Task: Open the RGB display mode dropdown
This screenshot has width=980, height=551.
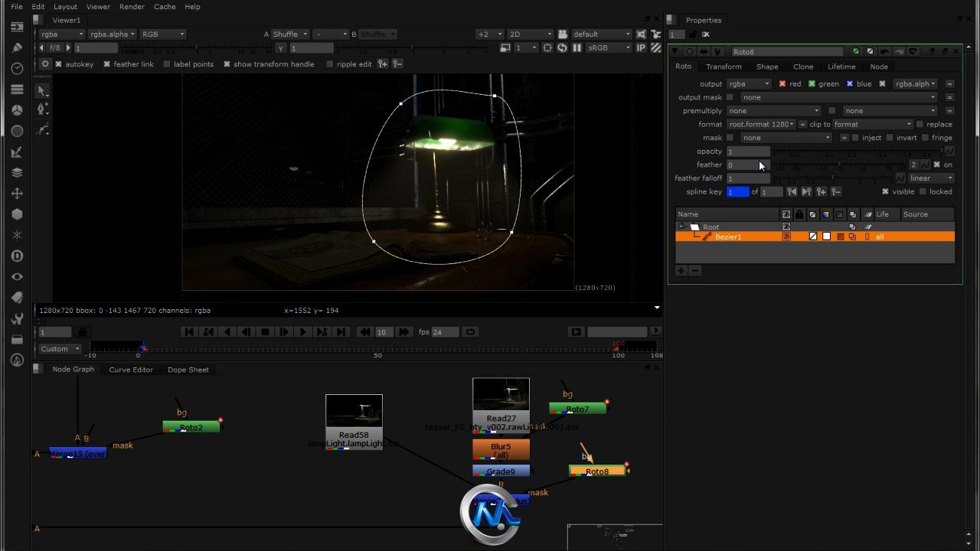Action: coord(162,34)
